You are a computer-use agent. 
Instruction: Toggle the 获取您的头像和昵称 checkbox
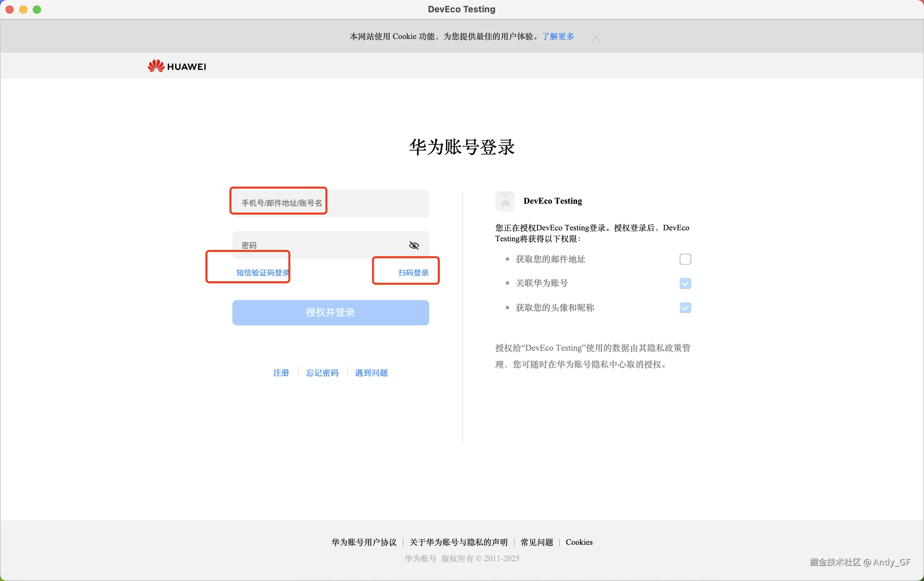[x=685, y=308]
